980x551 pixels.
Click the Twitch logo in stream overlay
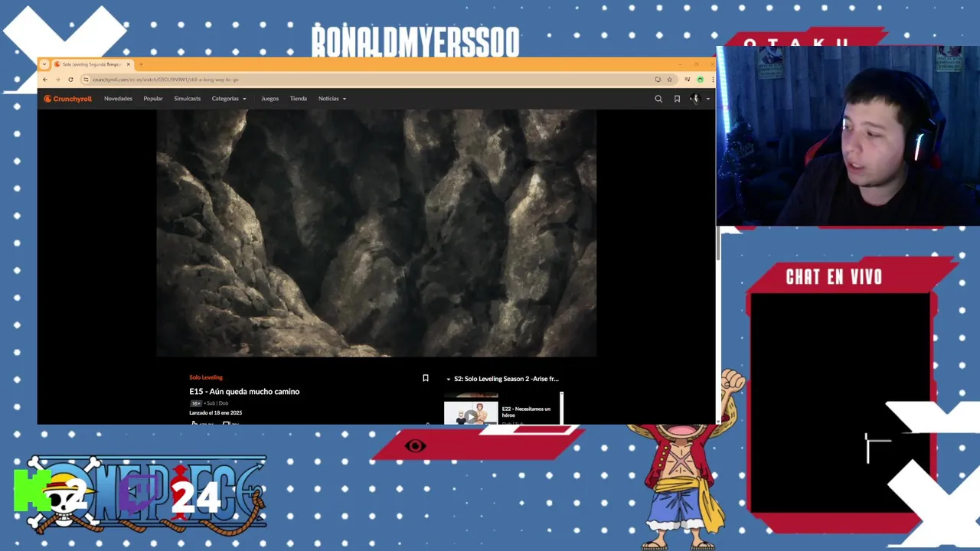tap(140, 494)
